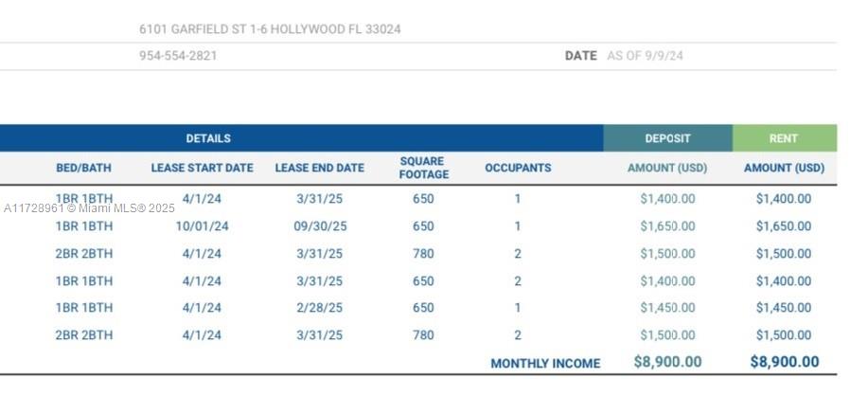Click the 09/30/25 lease end date cell
The image size is (868, 414).
point(319,226)
